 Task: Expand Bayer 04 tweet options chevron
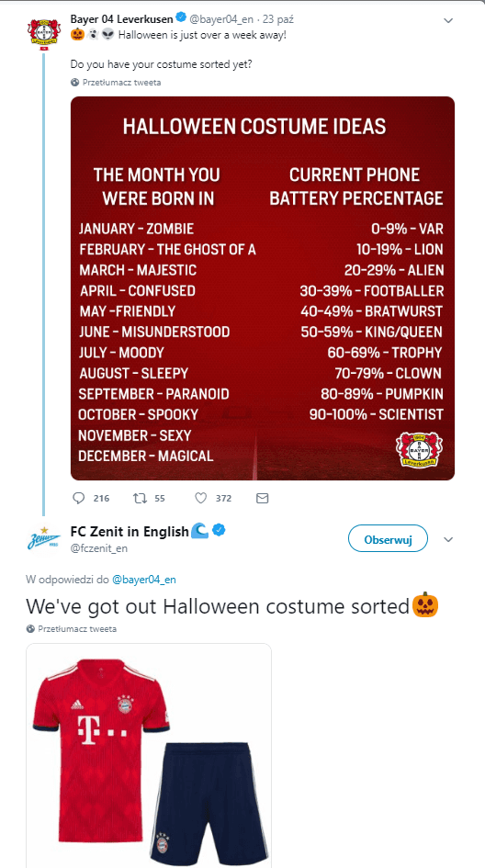click(448, 21)
